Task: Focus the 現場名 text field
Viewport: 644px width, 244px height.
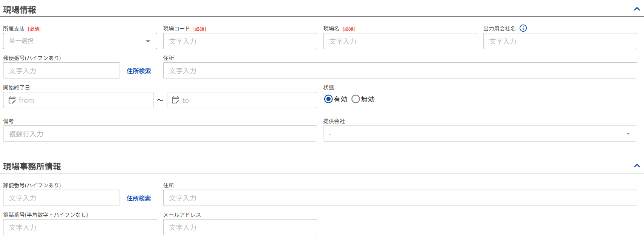Action: 400,41
